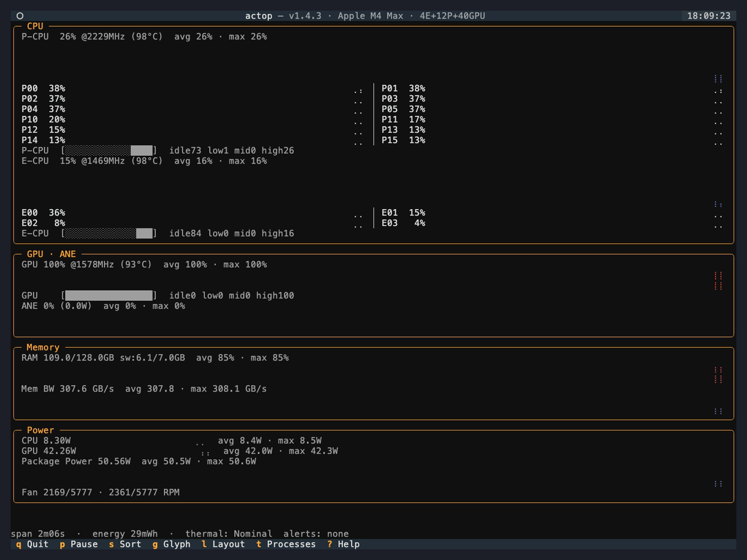
Task: Click '4E+12P+40GPU' in the header
Action: 452,16
